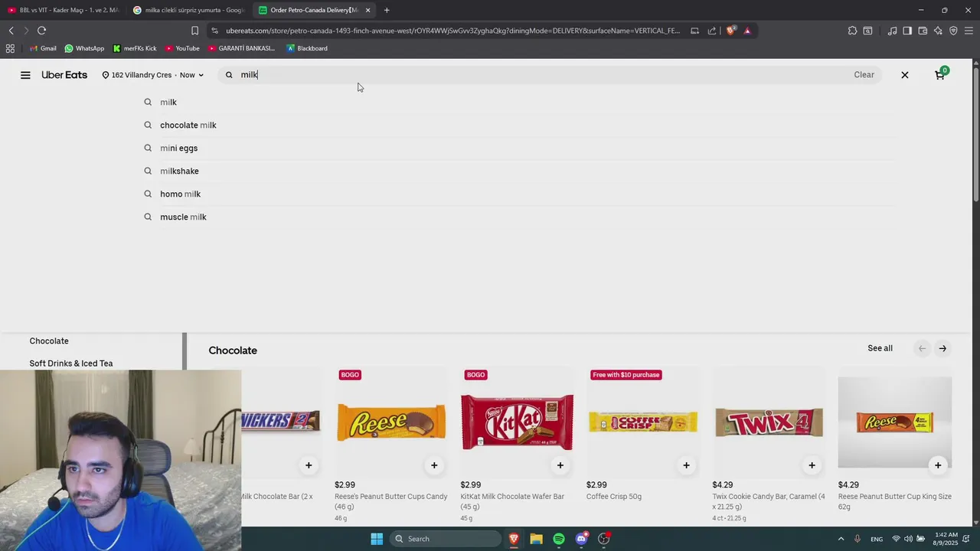Viewport: 980px width, 551px height.
Task: Go back in browser history
Action: [x=11, y=31]
